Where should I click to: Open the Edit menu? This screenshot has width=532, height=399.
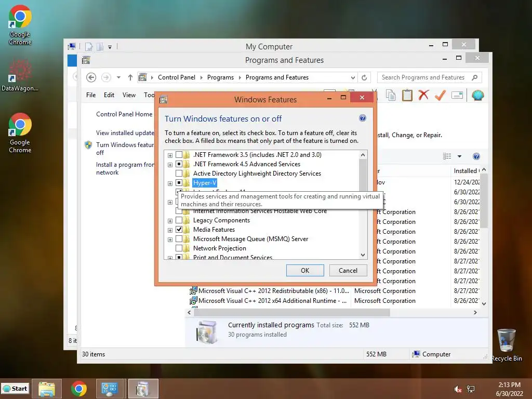[109, 95]
